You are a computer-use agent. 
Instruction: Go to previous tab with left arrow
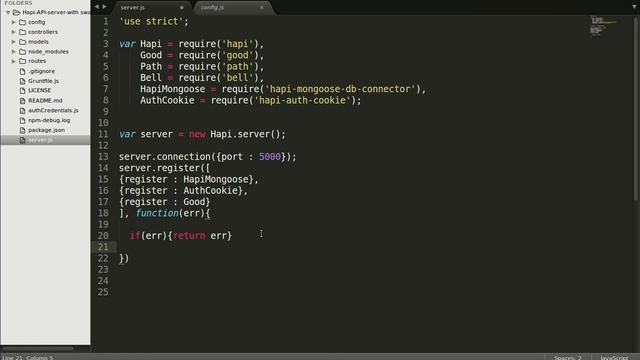[x=97, y=7]
